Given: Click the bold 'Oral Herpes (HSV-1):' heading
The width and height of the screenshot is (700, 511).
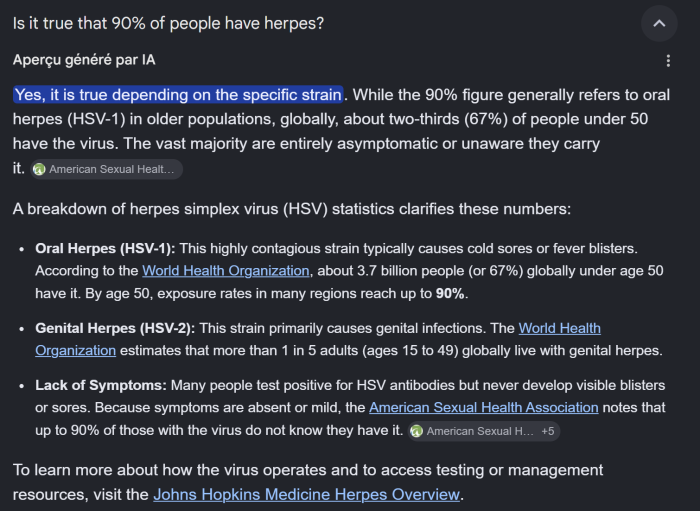Looking at the screenshot, I should coord(105,249).
